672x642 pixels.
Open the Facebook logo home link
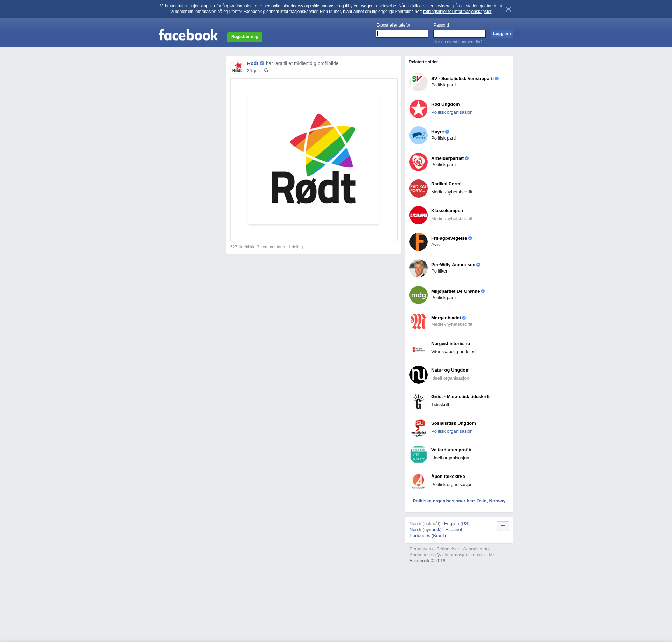pyautogui.click(x=188, y=35)
